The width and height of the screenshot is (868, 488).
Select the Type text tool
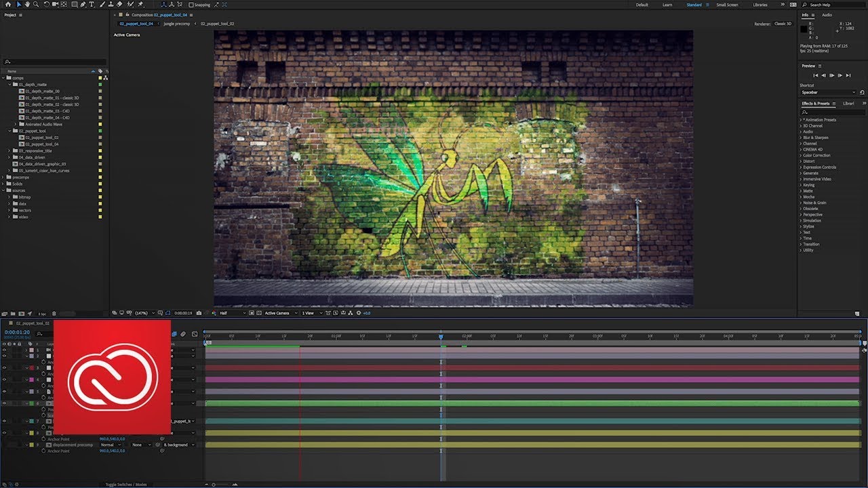point(92,4)
